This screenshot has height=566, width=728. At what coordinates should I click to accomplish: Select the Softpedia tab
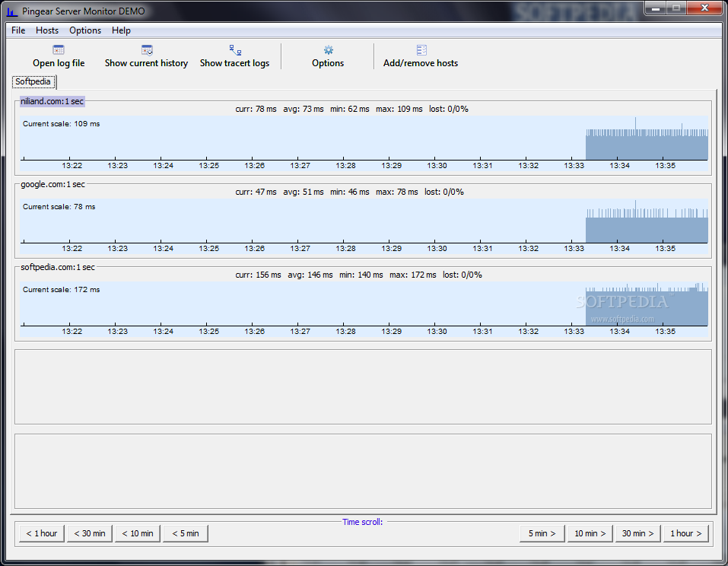click(x=33, y=81)
